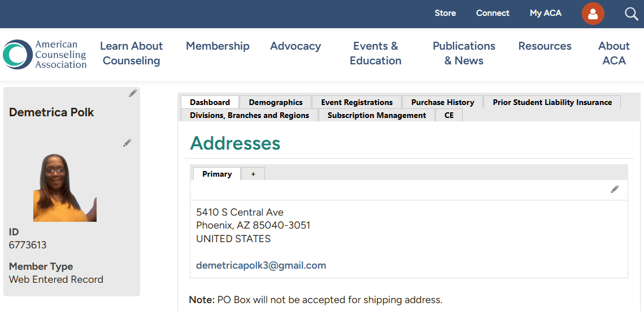
Task: Expand the Events & Education menu
Action: click(x=375, y=53)
